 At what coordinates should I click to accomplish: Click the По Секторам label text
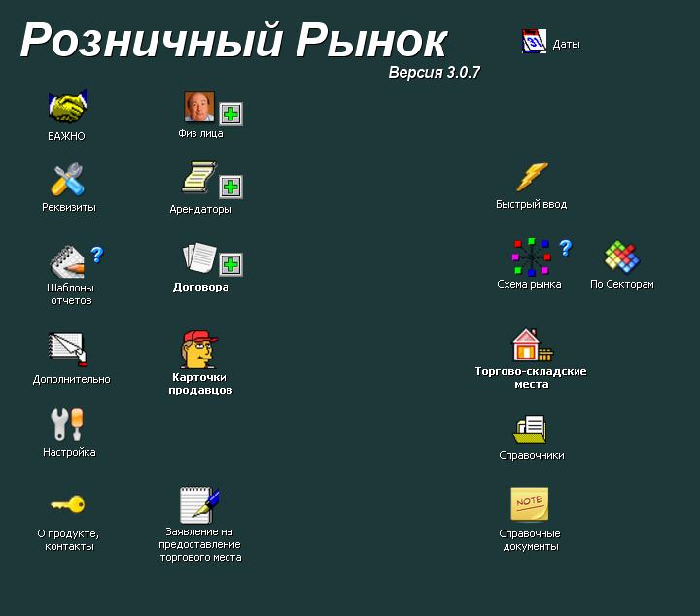click(622, 284)
